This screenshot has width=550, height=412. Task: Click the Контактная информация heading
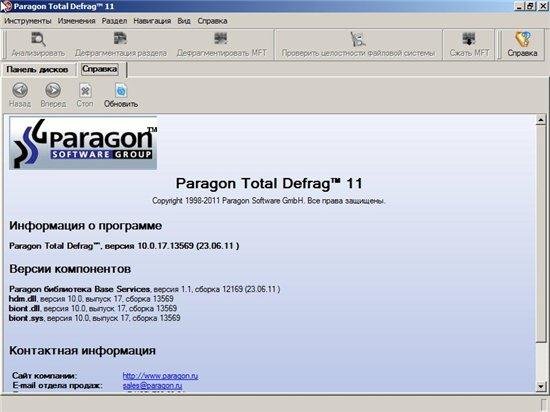82,350
